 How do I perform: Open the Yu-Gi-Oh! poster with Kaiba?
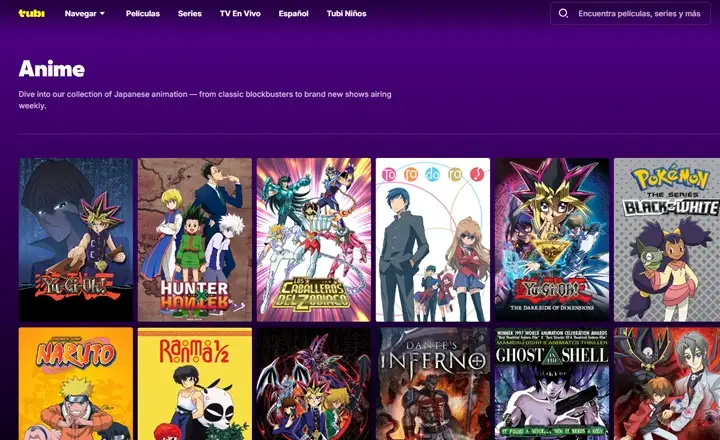76,240
